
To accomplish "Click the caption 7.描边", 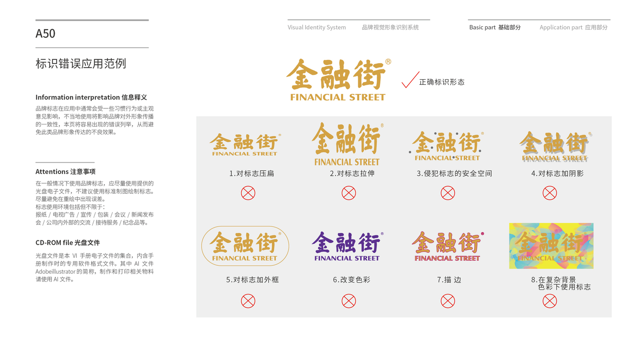I will [449, 280].
